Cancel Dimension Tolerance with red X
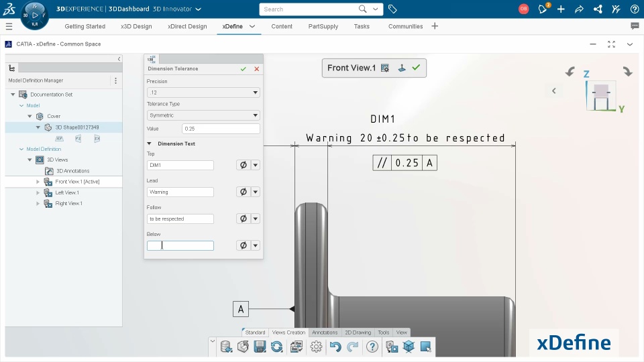The image size is (644, 362). 257,69
